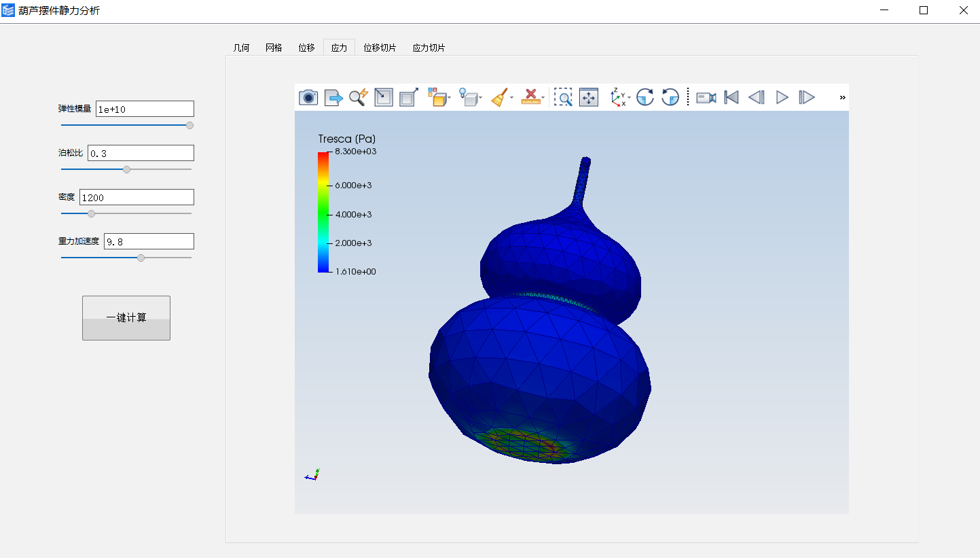This screenshot has height=558, width=980.
Task: Click the 弹性模量 slider handle
Action: tap(189, 125)
